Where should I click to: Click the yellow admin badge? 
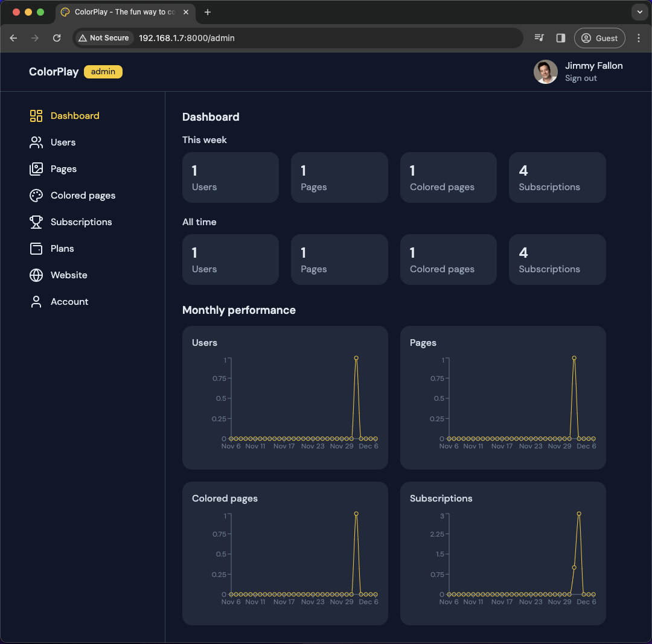(x=103, y=71)
